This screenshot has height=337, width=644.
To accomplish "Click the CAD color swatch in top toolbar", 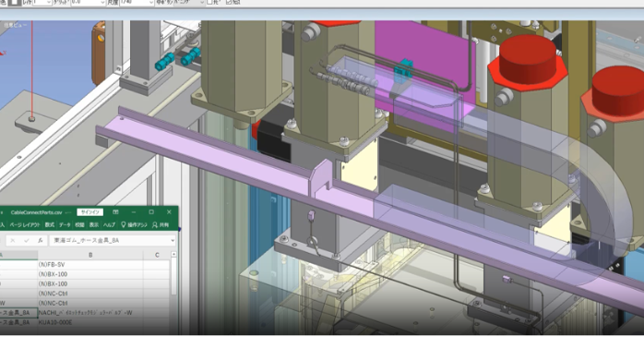I will pos(16,2).
